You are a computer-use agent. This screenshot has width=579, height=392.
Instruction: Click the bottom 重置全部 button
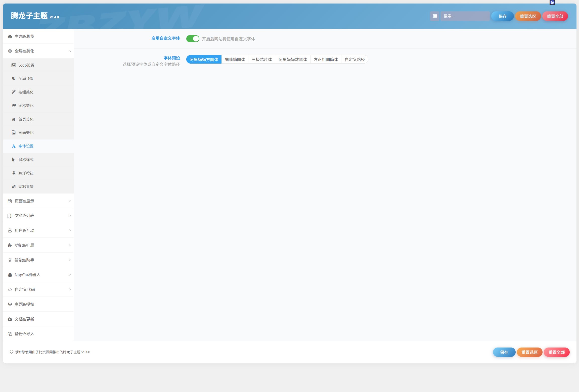point(557,352)
